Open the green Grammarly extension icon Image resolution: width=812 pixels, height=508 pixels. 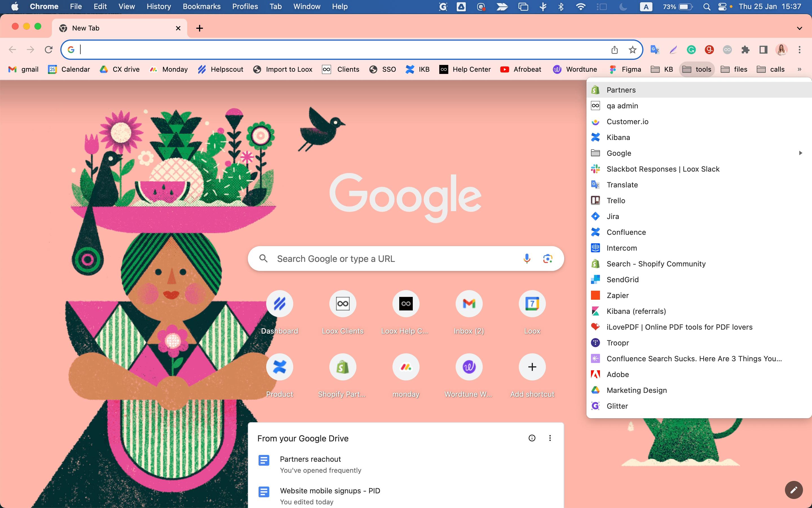tap(691, 50)
